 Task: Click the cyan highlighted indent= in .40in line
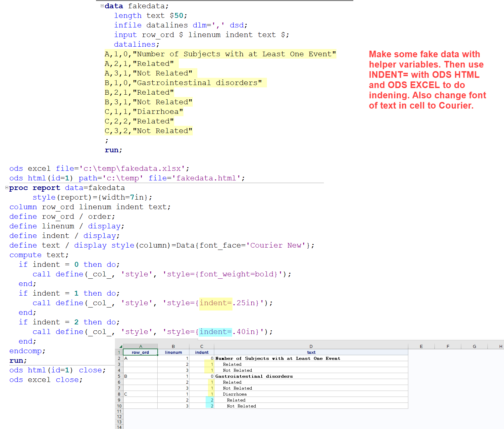pos(216,332)
